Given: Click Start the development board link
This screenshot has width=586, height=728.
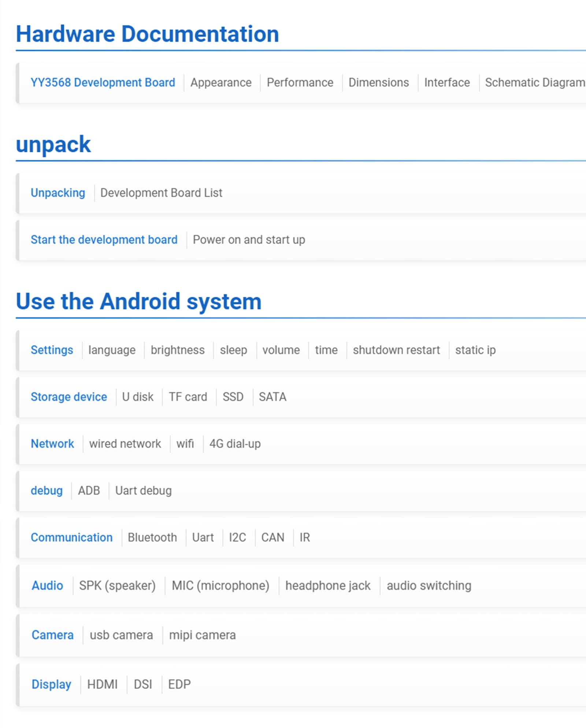Looking at the screenshot, I should [x=104, y=240].
